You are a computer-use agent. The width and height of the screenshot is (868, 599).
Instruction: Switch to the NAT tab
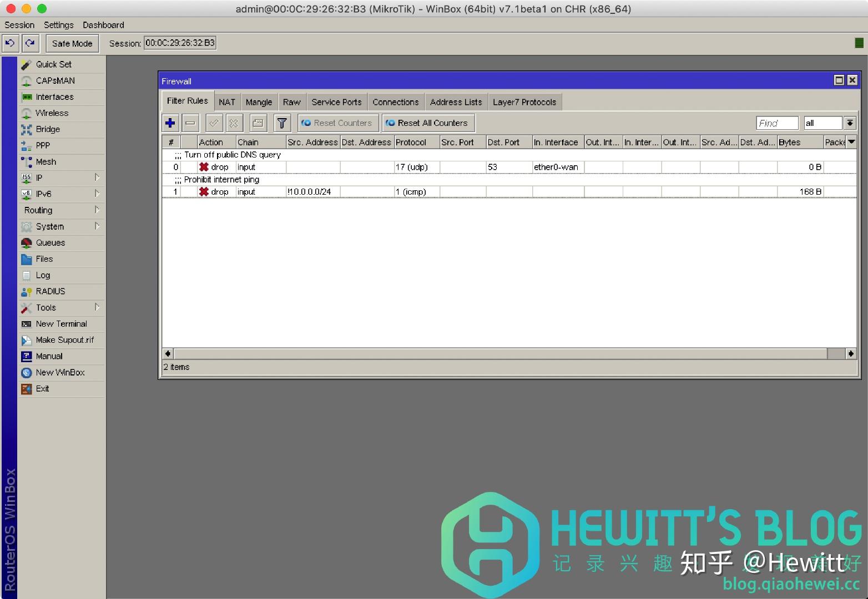point(227,101)
